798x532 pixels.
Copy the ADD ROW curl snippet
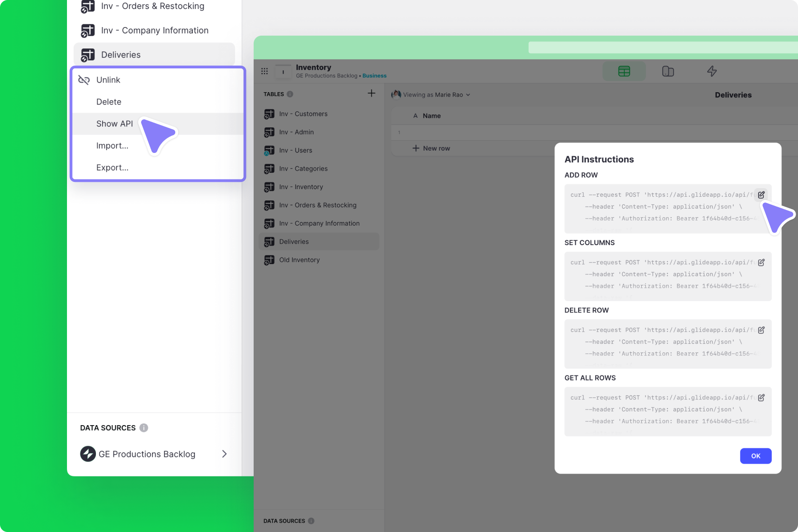(x=761, y=195)
